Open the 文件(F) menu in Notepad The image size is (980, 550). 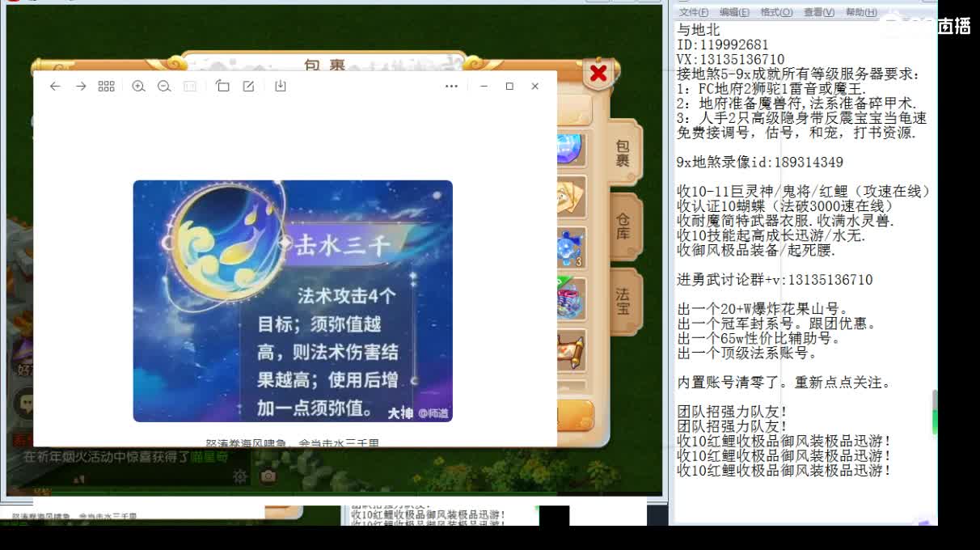pyautogui.click(x=694, y=12)
